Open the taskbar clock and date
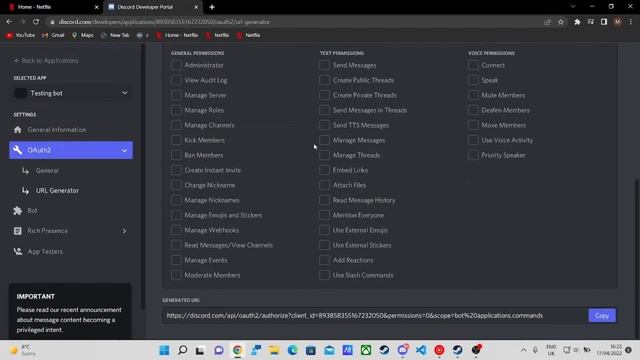 tap(609, 350)
